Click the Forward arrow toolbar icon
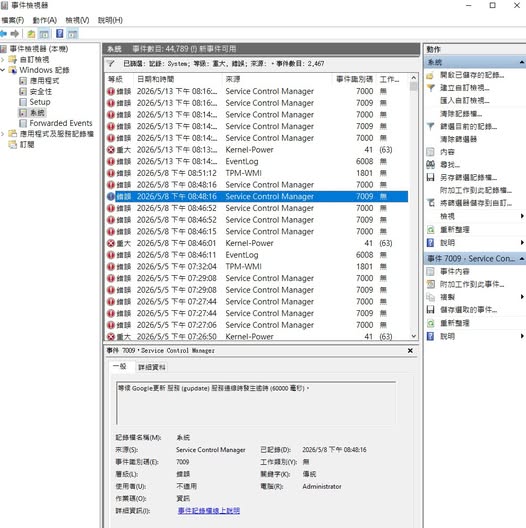Screen dimensions: 526x528 pos(14,34)
